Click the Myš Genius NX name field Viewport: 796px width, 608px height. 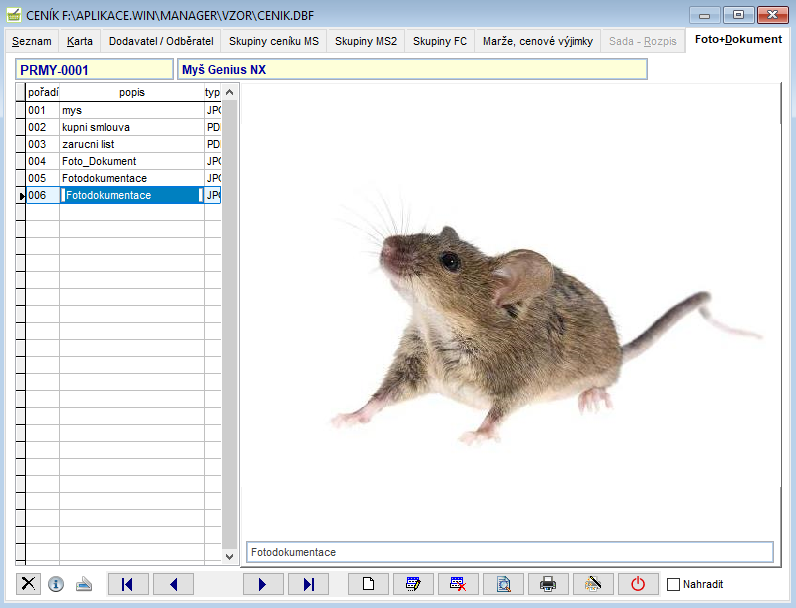[412, 70]
